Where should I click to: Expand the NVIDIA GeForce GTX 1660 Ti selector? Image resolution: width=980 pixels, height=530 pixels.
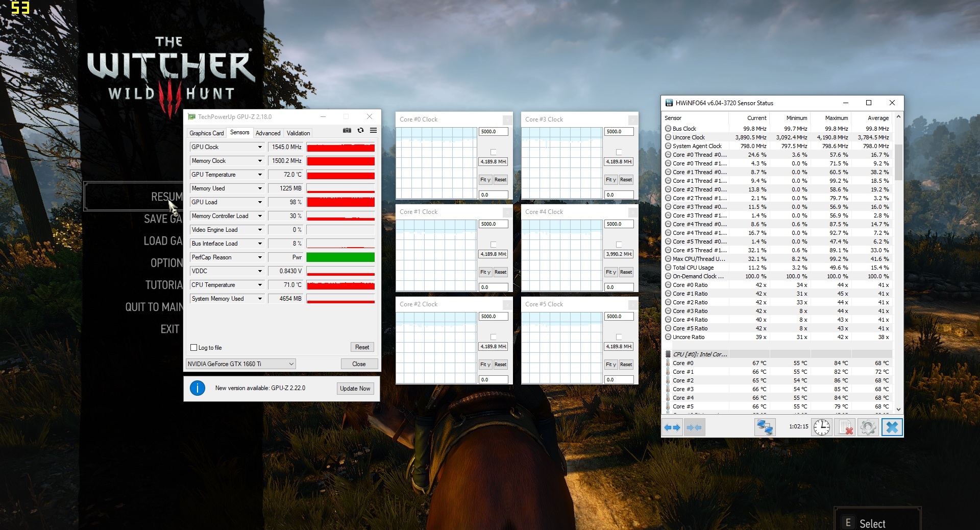pos(291,364)
